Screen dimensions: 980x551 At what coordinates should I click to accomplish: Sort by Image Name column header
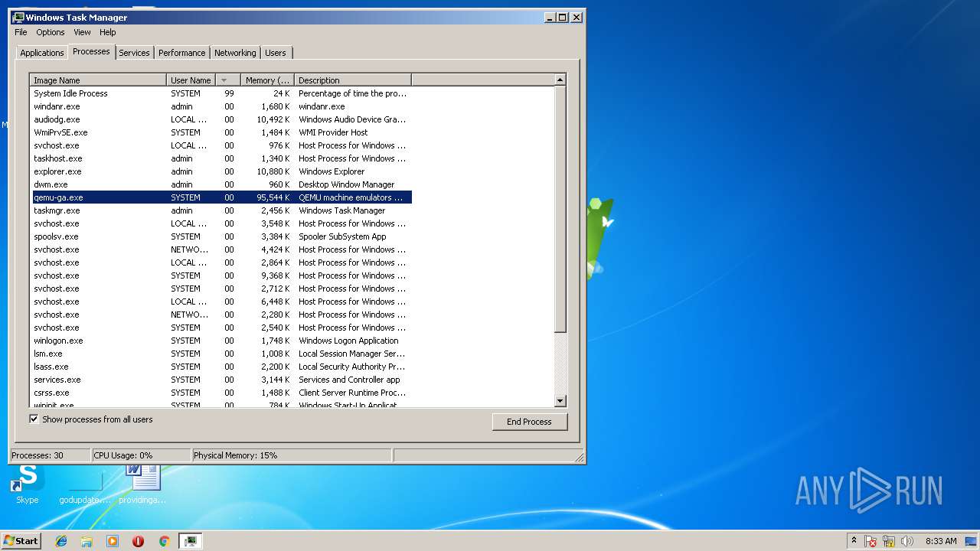(98, 80)
